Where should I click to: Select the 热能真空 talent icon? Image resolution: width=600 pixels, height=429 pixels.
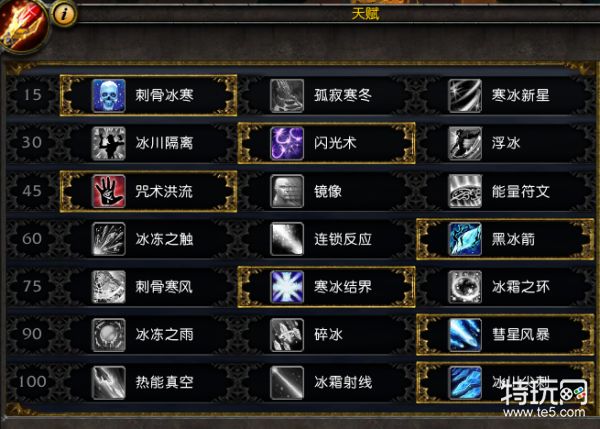109,383
